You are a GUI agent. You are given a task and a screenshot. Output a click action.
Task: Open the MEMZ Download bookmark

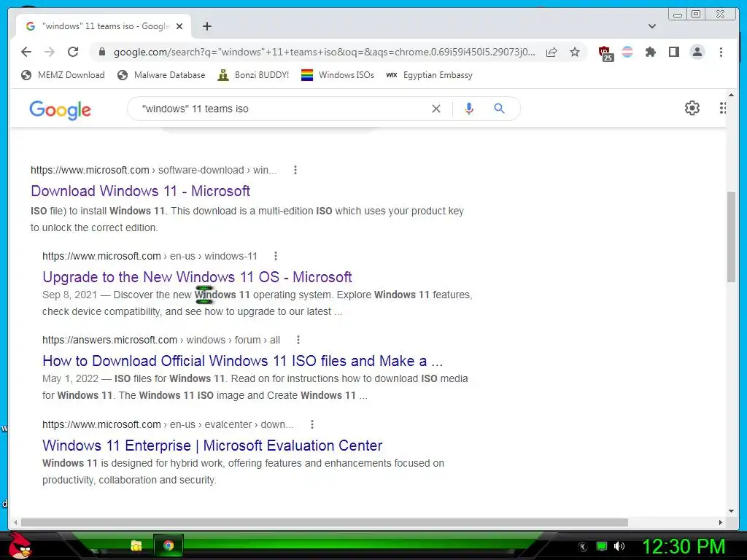(63, 75)
